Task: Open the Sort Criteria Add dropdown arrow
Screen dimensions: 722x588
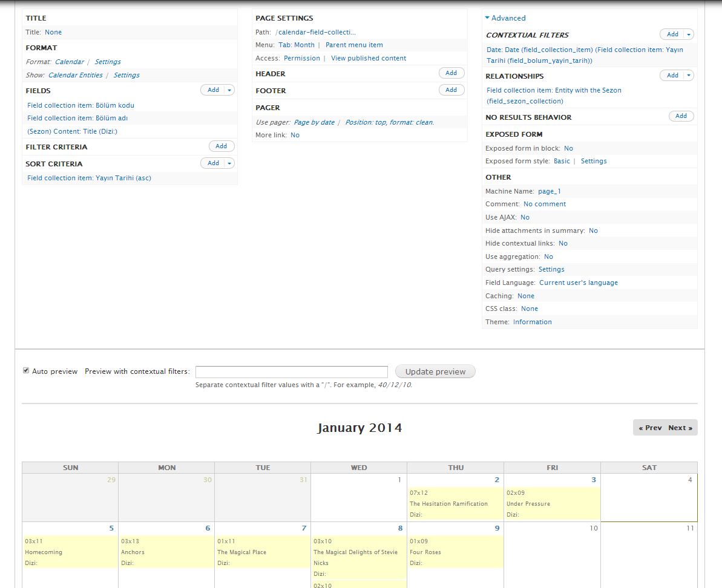Action: (x=229, y=163)
